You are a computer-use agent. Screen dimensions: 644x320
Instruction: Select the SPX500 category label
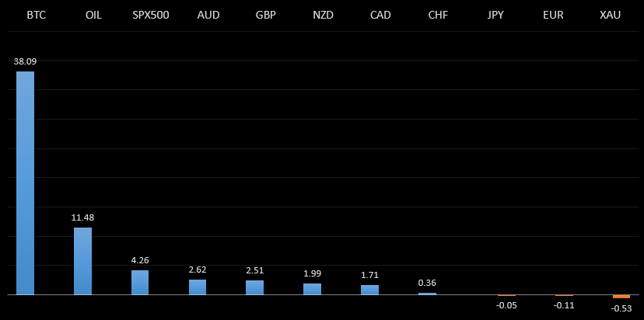pyautogui.click(x=151, y=15)
